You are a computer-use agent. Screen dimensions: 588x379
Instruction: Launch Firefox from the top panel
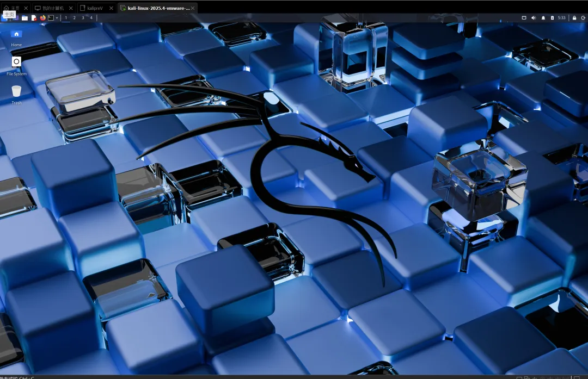click(42, 17)
